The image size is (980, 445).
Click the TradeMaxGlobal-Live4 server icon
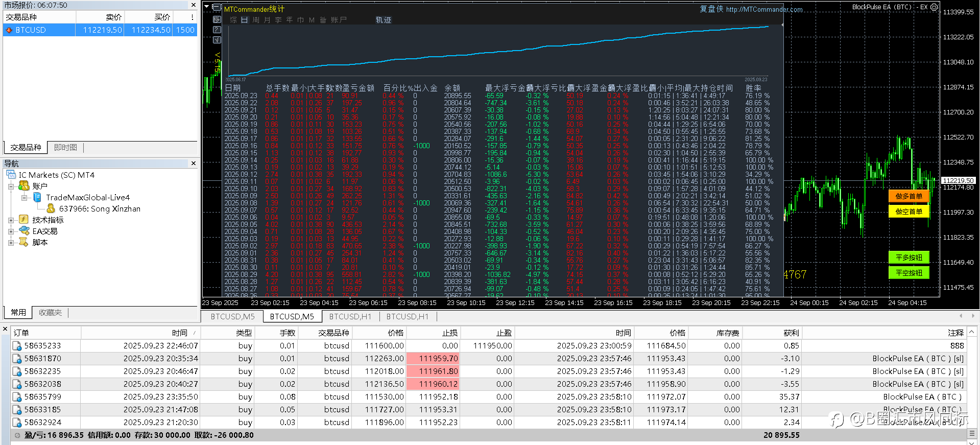pos(37,197)
